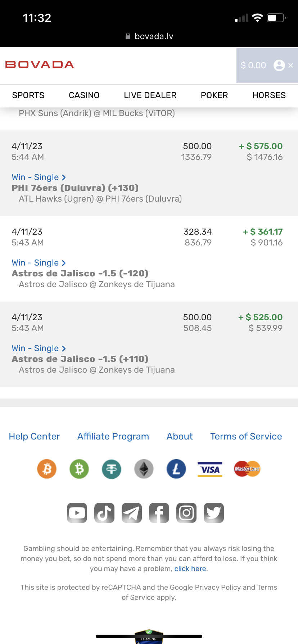Tap the Ethereum payment icon
298x644 pixels.
tap(144, 469)
